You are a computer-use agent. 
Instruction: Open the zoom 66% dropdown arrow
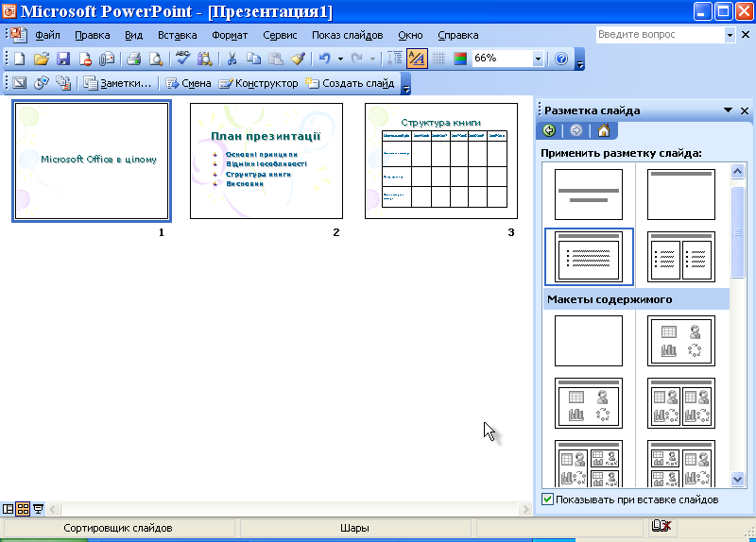(538, 59)
